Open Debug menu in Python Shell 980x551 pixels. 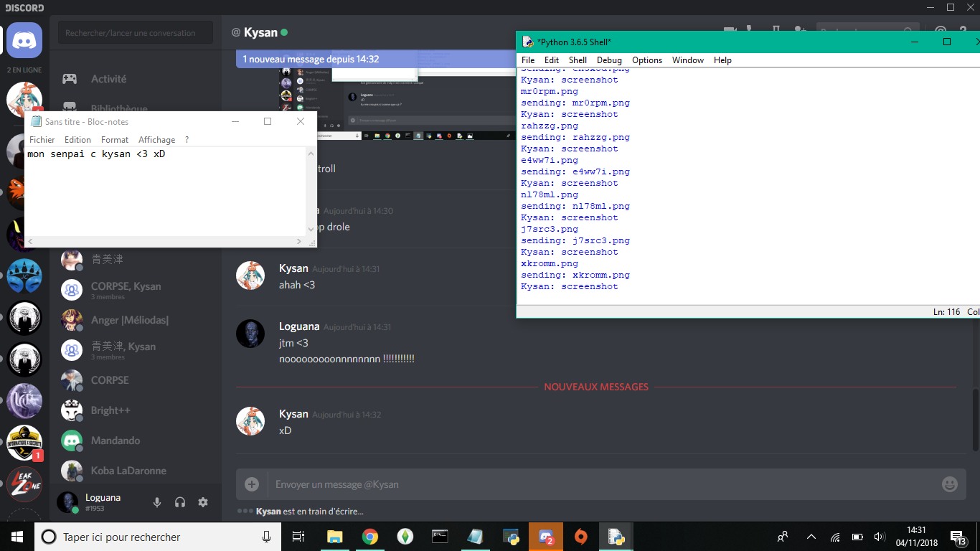point(609,60)
